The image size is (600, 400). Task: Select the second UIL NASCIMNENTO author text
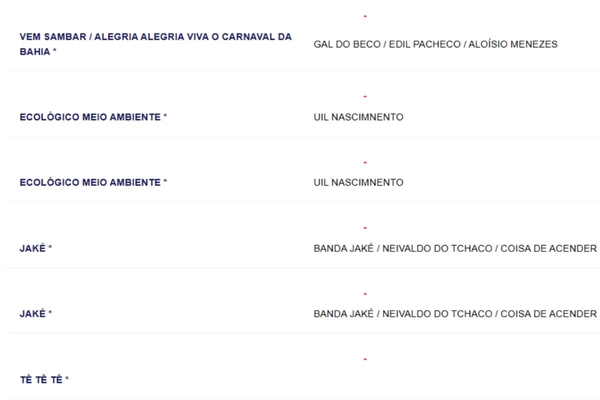coord(358,183)
